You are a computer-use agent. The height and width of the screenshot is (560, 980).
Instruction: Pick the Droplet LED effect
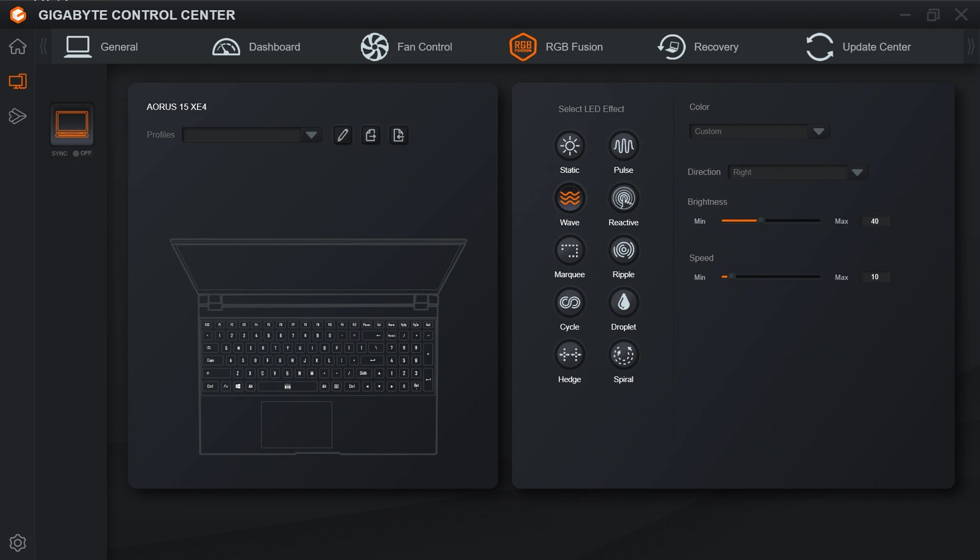(x=623, y=302)
